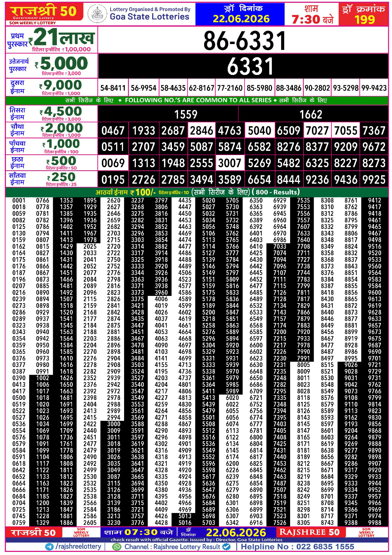Select seventh prize number 9925

click(x=374, y=180)
